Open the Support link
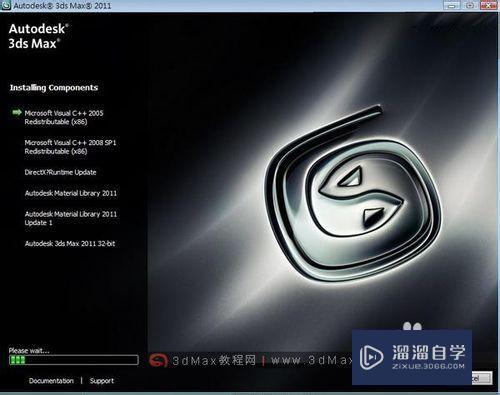The width and height of the screenshot is (500, 395). [102, 381]
